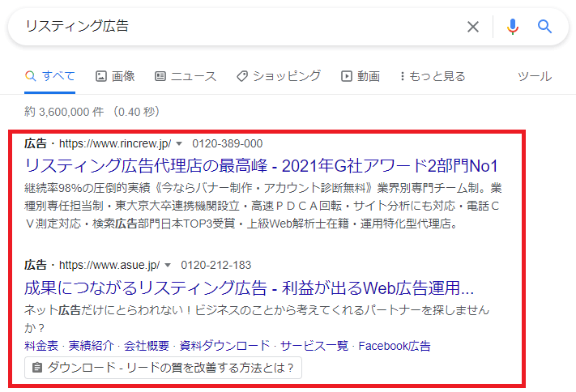The width and height of the screenshot is (576, 392).
Task: Click the https://www.rincrew.jp/ URL
Action: [115, 143]
